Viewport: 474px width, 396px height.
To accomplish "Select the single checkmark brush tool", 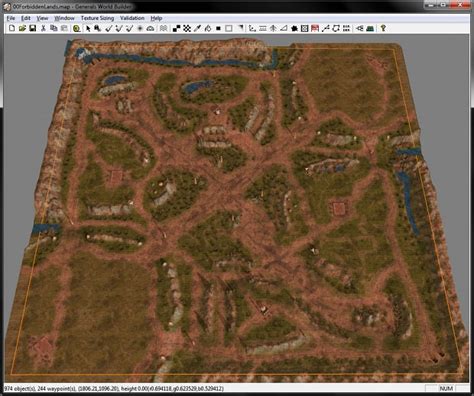I will click(x=108, y=29).
